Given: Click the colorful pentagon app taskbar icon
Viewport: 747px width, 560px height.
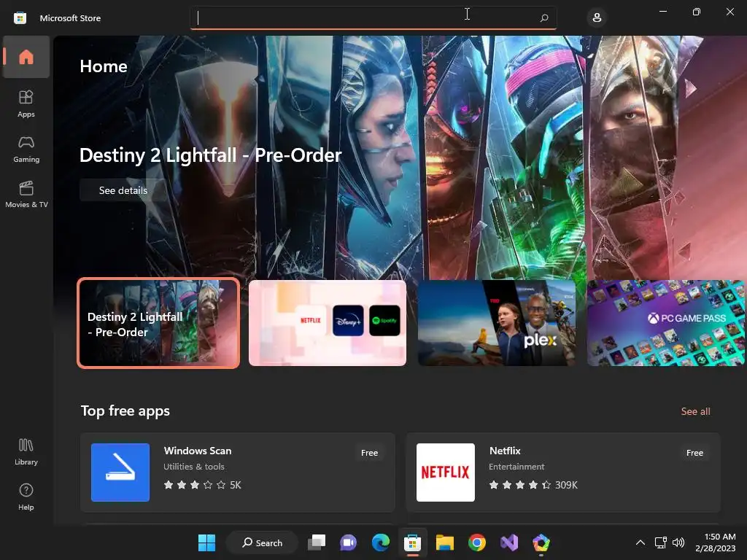Looking at the screenshot, I should tap(541, 542).
